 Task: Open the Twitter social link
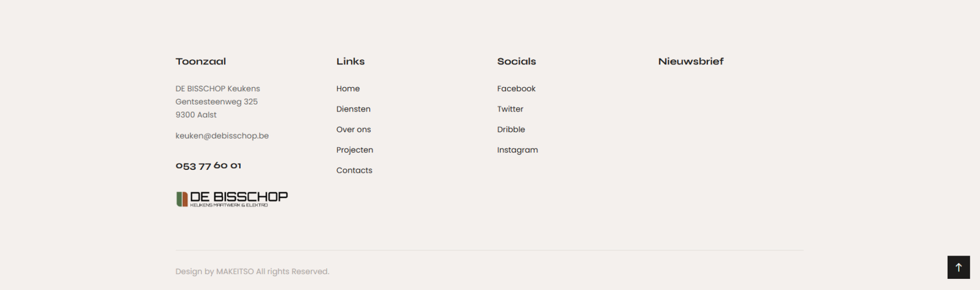pyautogui.click(x=510, y=109)
